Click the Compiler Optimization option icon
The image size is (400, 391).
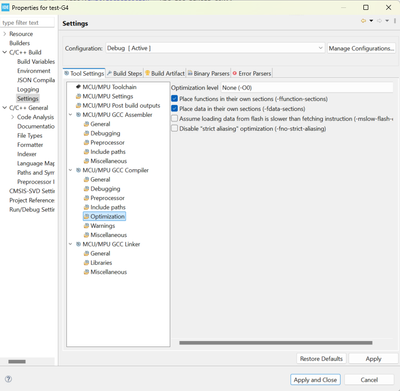(86, 217)
